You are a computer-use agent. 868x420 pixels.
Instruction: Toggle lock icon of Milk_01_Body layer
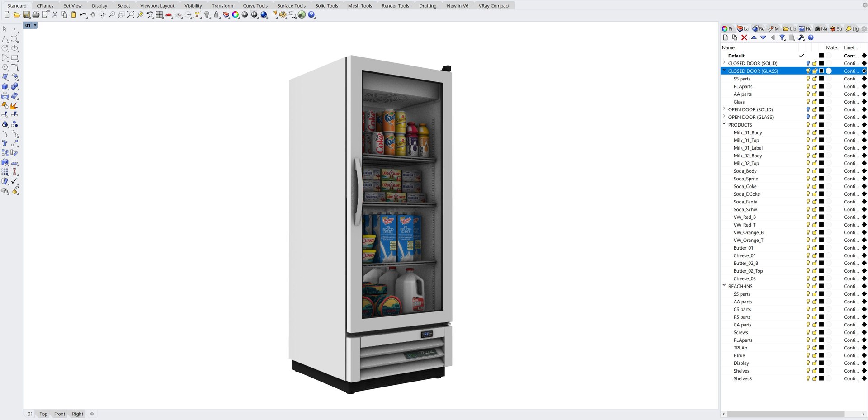click(x=815, y=132)
